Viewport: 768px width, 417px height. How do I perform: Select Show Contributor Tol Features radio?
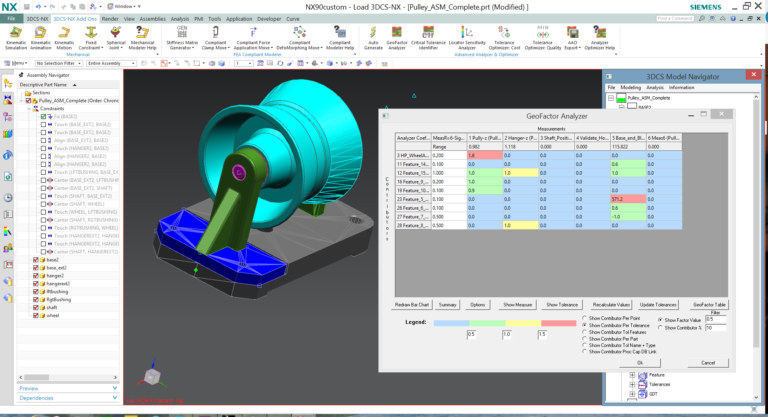[x=585, y=332]
